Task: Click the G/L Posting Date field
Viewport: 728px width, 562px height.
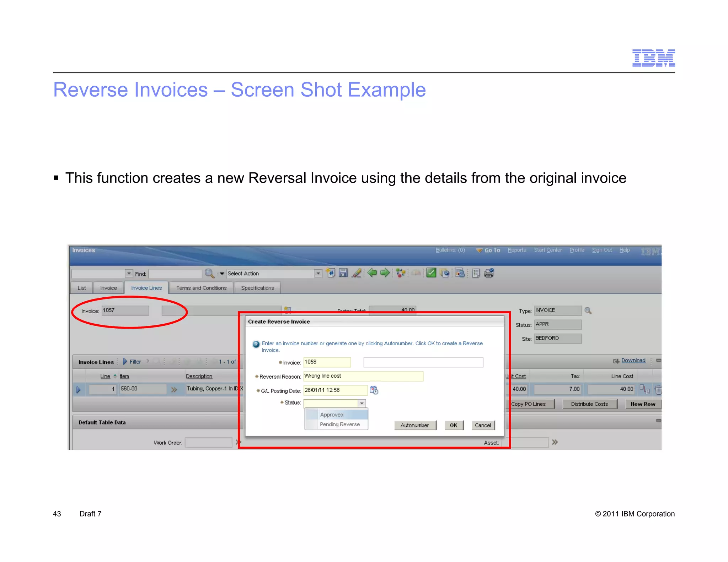Action: pos(335,390)
